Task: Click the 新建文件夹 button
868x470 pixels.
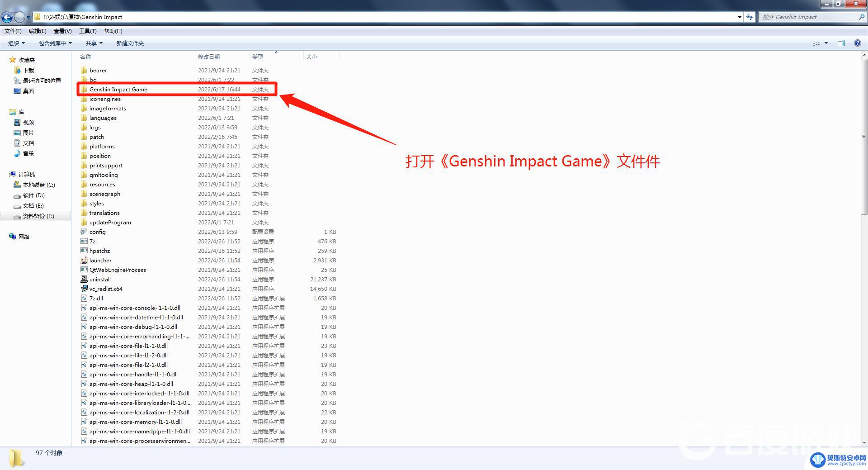Action: tap(130, 43)
